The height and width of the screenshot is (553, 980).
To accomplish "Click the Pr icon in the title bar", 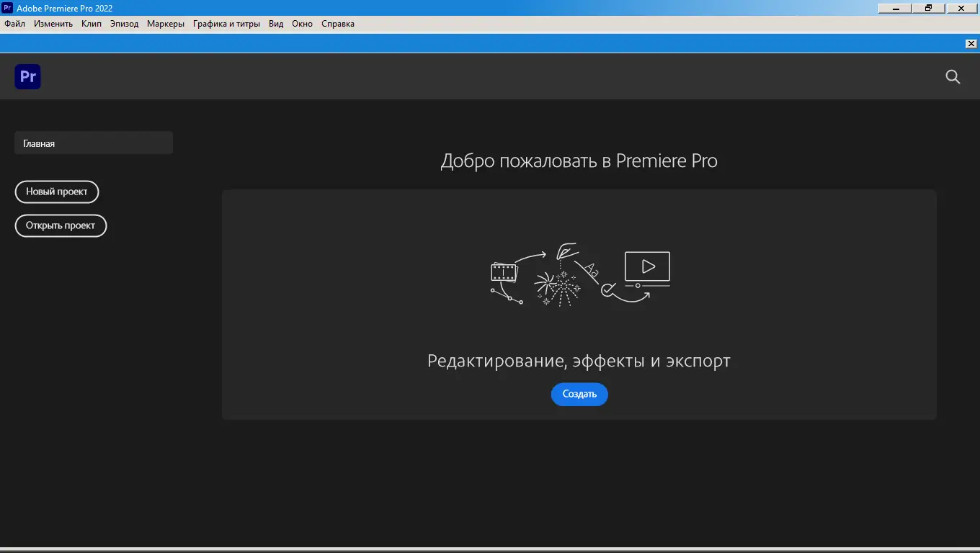I will click(7, 7).
